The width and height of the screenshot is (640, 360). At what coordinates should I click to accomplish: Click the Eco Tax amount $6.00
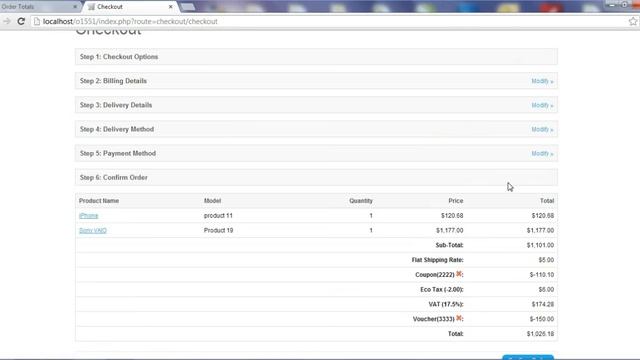tap(546, 289)
